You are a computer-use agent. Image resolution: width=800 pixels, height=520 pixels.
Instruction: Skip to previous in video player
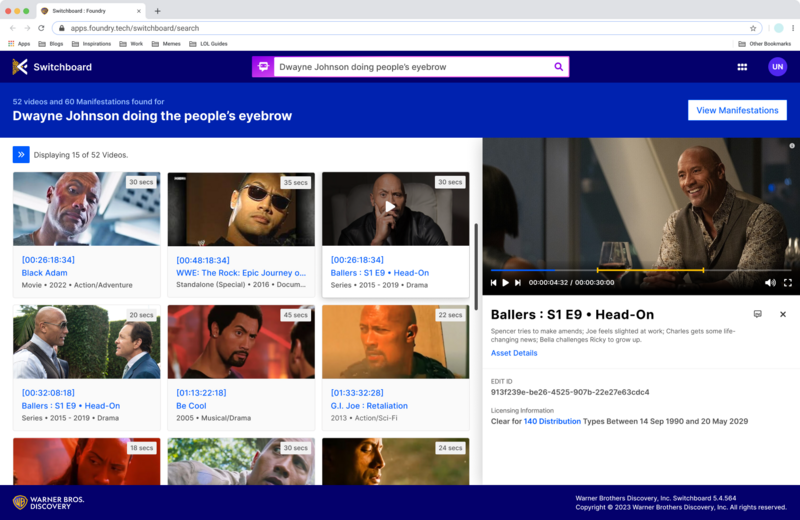point(493,283)
